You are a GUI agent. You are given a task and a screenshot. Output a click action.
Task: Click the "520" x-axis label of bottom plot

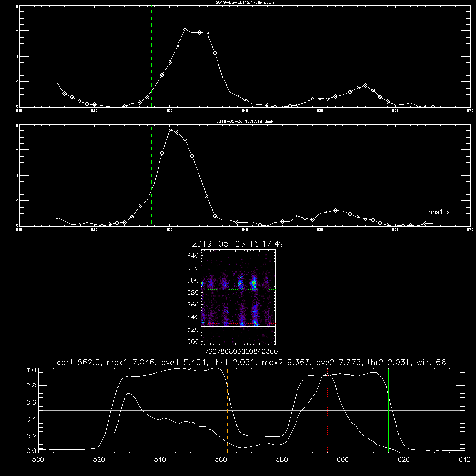(99, 460)
